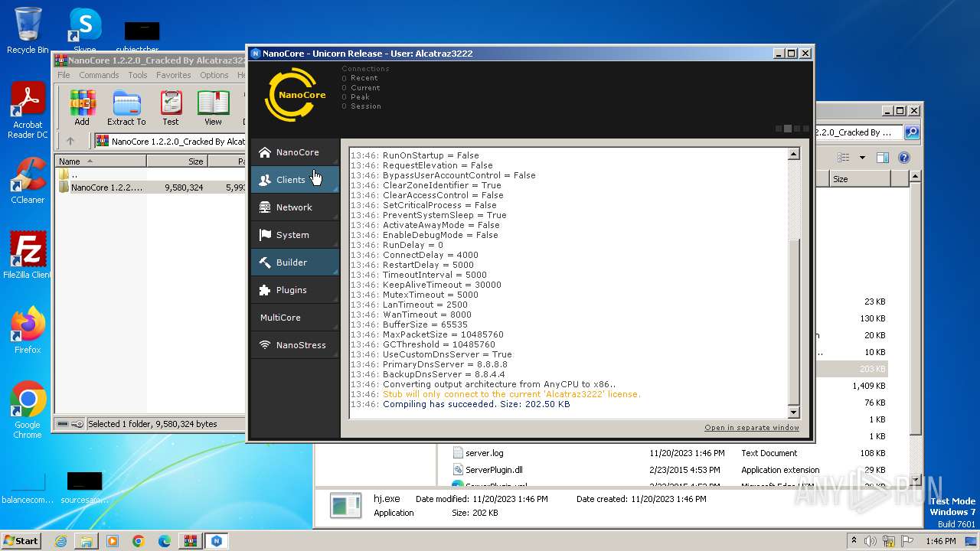Click the log scrollbar up arrow
Screen dimensions: 980x551
point(793,155)
